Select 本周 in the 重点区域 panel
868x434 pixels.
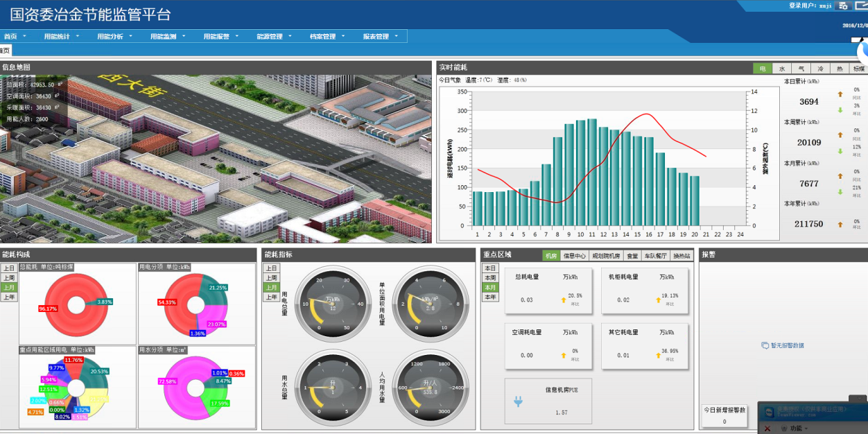[491, 277]
